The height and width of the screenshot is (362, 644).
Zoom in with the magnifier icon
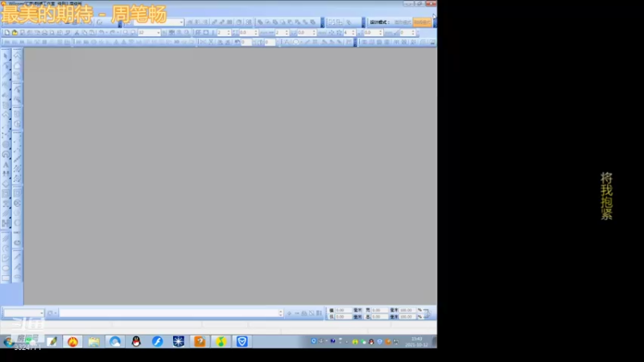click(x=126, y=32)
